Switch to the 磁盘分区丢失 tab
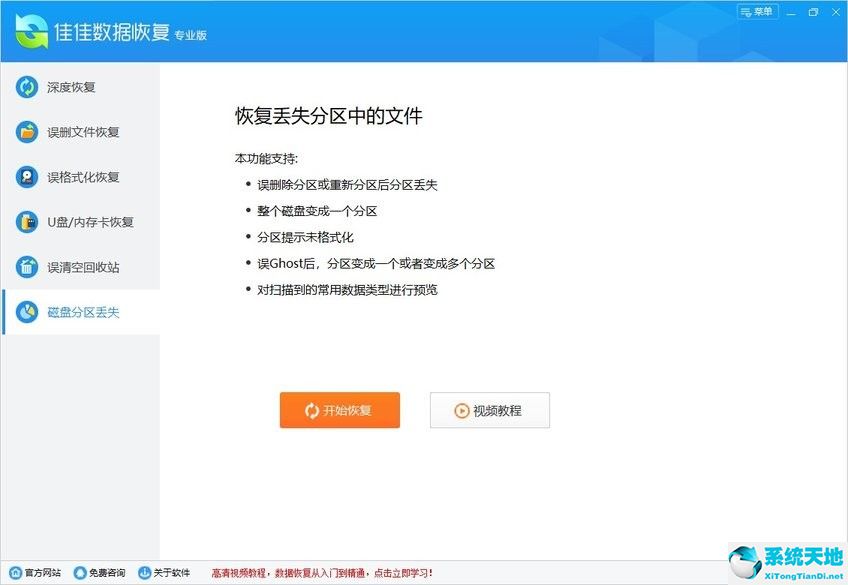The image size is (848, 585). point(82,312)
